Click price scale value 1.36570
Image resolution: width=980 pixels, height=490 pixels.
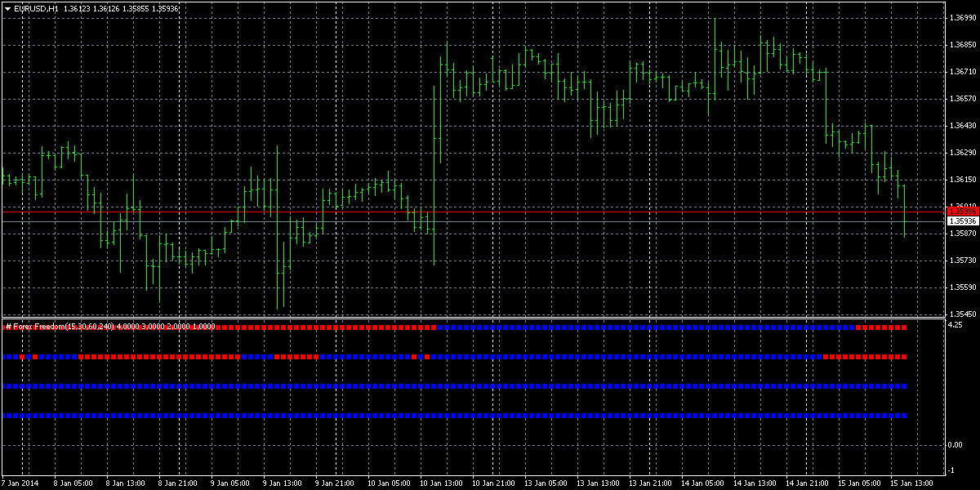click(x=963, y=99)
